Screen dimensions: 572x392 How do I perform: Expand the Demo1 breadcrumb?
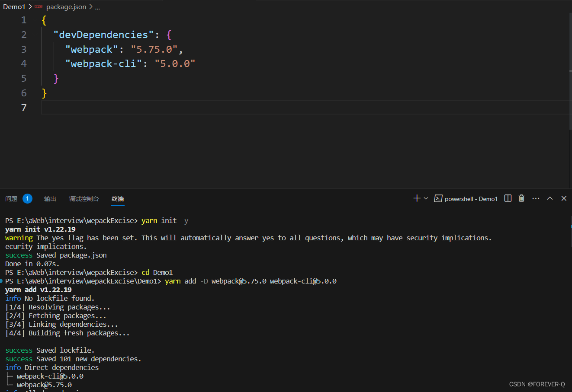point(14,6)
